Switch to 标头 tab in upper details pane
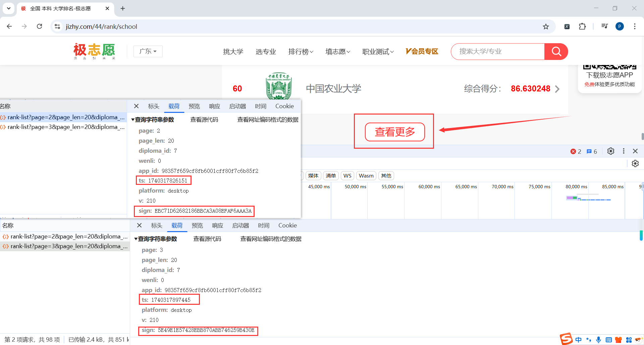 [154, 106]
